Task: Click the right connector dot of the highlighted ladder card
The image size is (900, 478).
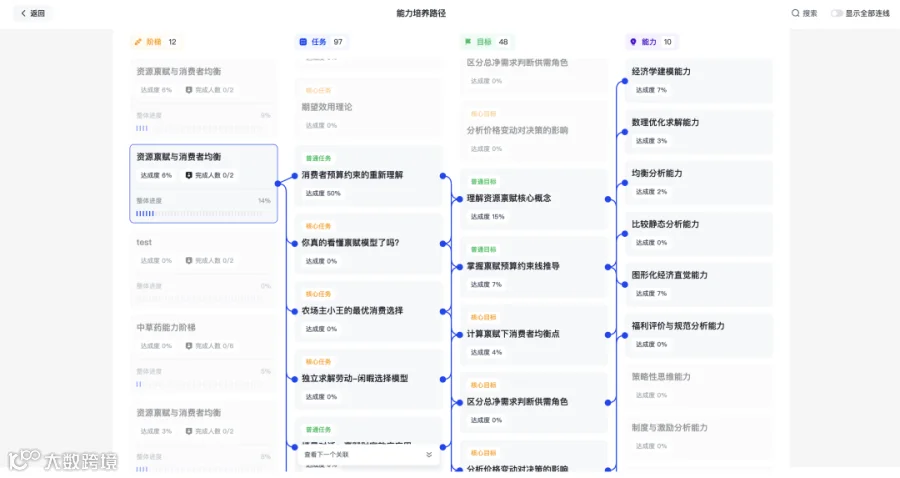Action: click(278, 184)
